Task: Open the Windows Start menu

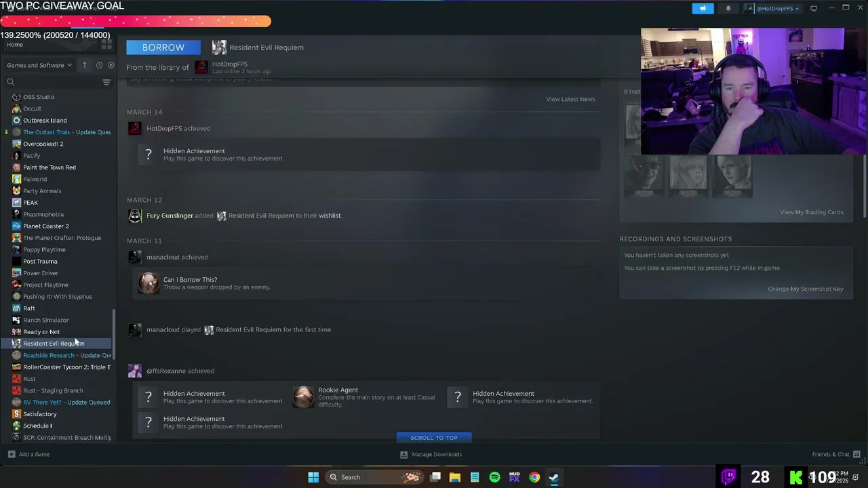Action: (x=313, y=477)
